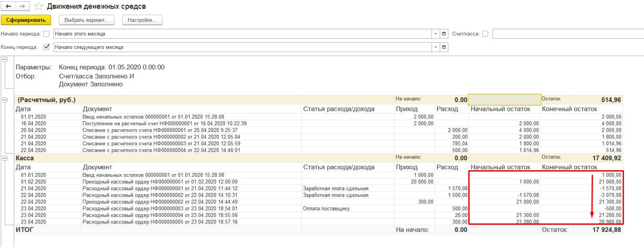
Task: Enable the Начало периода checkbox
Action: [47, 34]
